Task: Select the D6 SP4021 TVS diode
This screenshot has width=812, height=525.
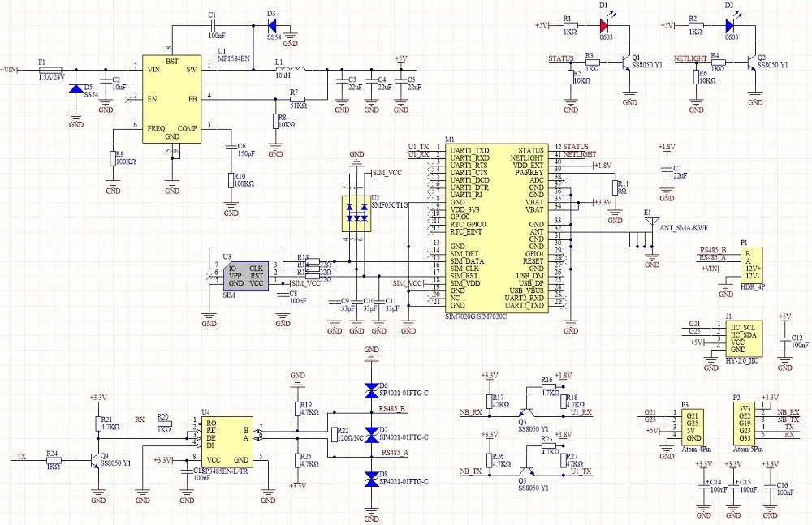Action: (x=371, y=391)
